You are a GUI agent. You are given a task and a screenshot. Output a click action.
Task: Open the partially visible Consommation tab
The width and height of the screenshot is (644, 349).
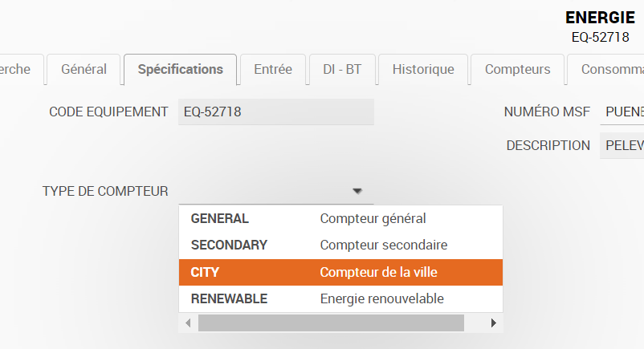click(606, 69)
